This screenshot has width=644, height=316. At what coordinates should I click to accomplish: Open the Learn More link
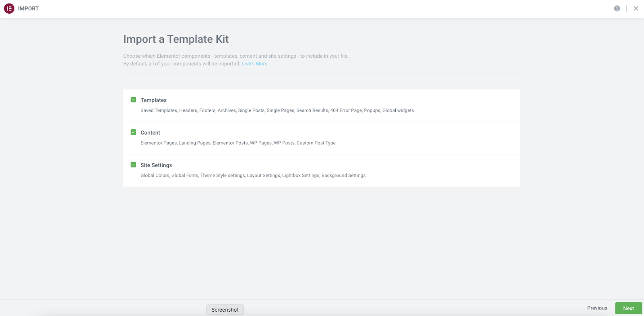point(254,64)
